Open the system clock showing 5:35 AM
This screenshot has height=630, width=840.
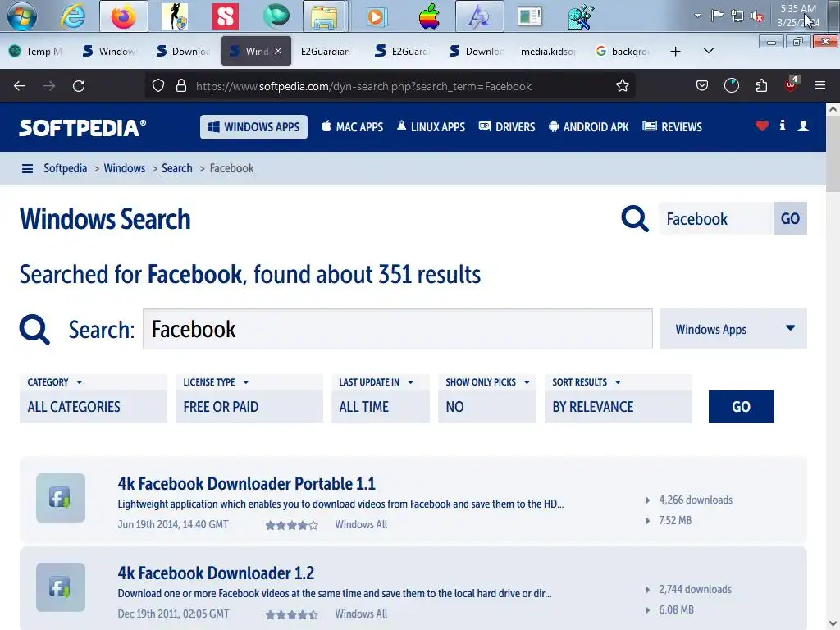point(798,16)
